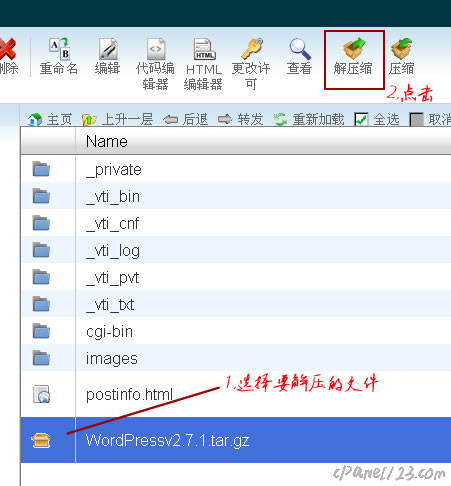The width and height of the screenshot is (451, 486).
Task: Navigate 上升一层 (Up one level)
Action: [x=118, y=119]
